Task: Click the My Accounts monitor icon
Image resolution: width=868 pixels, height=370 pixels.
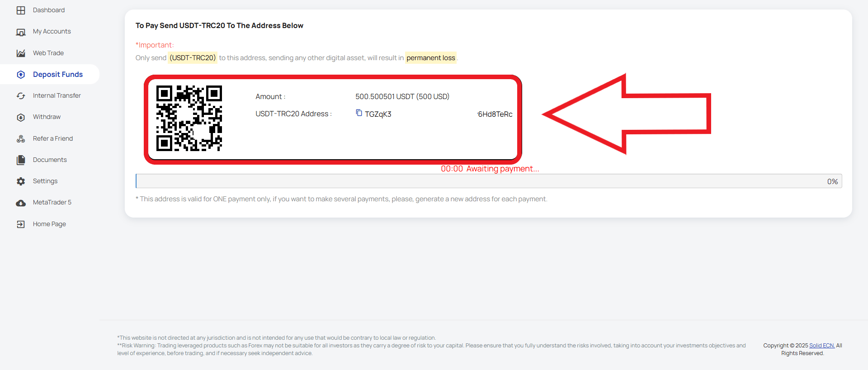Action: [x=21, y=32]
